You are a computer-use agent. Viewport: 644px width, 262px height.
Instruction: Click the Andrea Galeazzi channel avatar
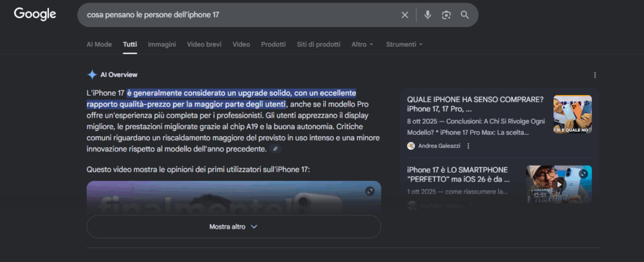click(x=411, y=146)
